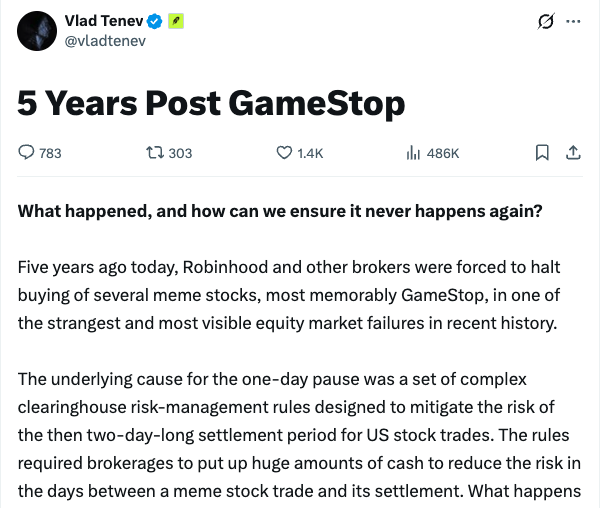Click the Vlad Tenev display name
Image resolution: width=602 pixels, height=508 pixels.
point(104,21)
